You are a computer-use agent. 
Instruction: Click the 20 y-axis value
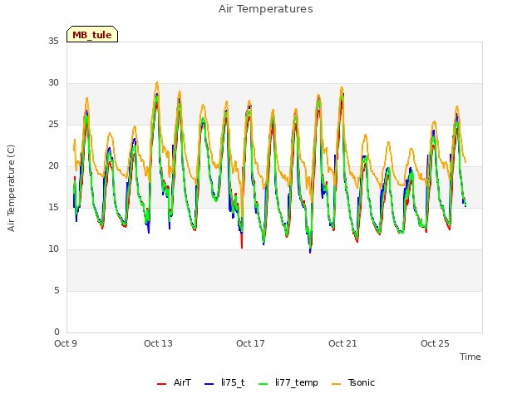[53, 165]
